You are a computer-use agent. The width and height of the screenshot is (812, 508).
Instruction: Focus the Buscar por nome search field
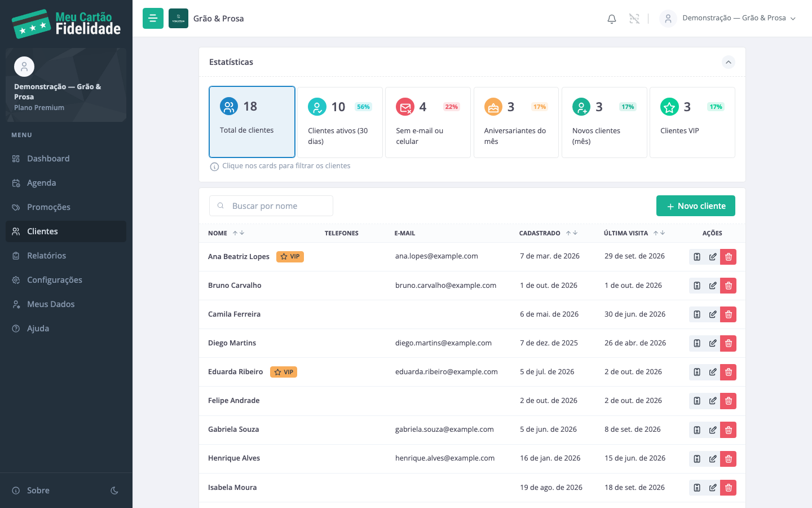pos(271,206)
